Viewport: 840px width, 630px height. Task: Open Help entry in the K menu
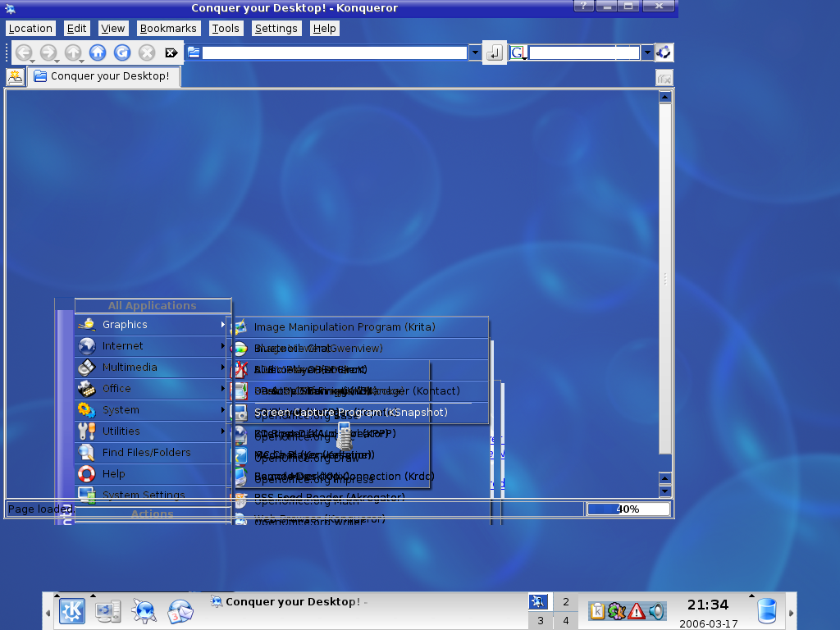tap(153, 474)
